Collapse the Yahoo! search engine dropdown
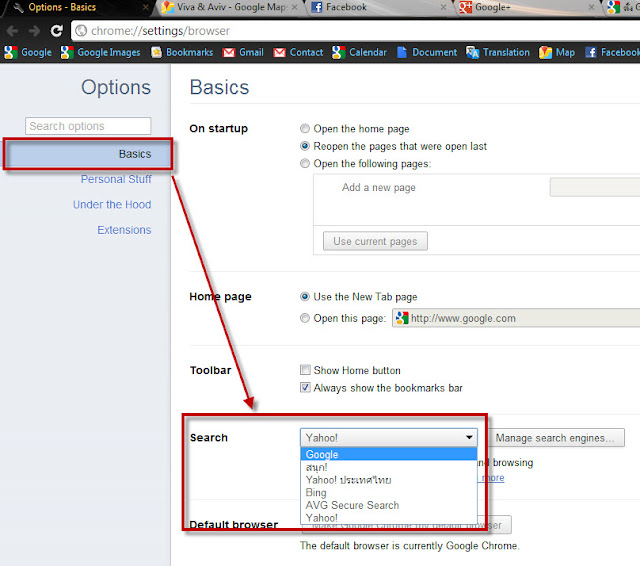 (x=389, y=437)
